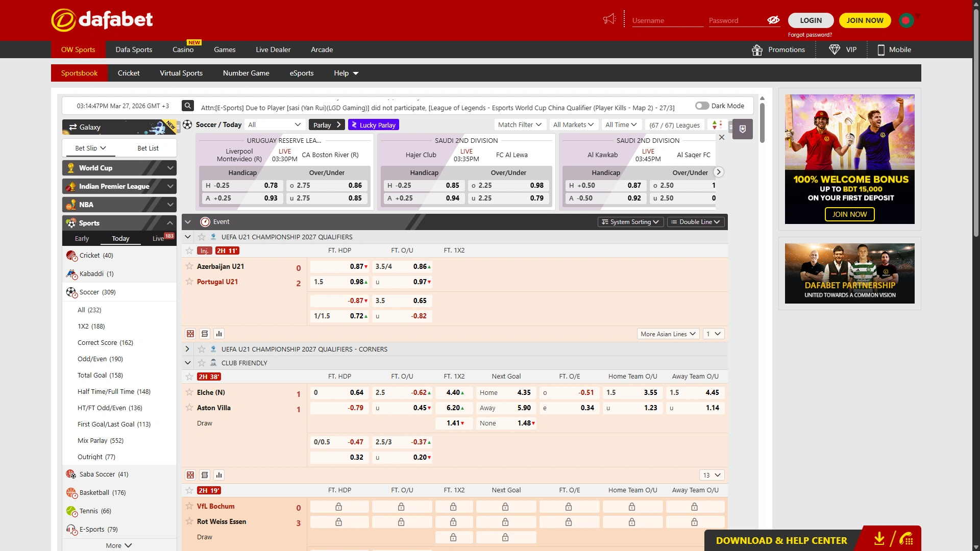Expand the NBA section
This screenshot has width=980, height=551.
119,205
